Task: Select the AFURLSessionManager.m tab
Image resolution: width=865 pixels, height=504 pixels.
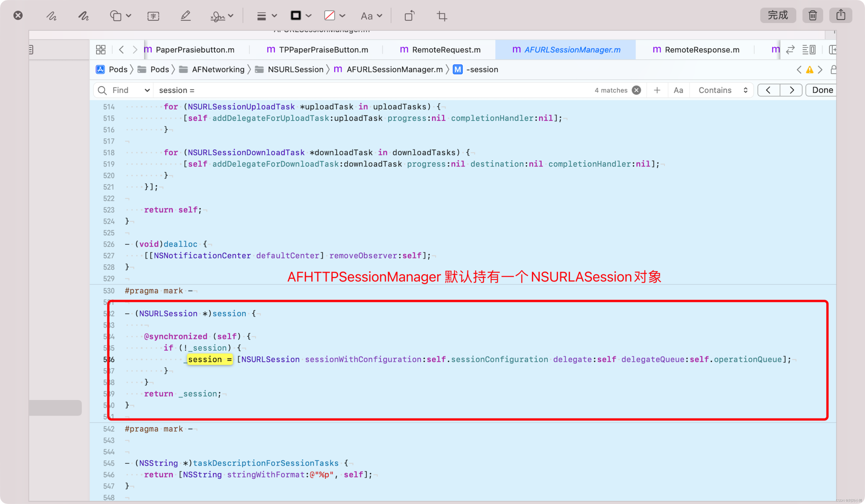Action: [x=566, y=50]
